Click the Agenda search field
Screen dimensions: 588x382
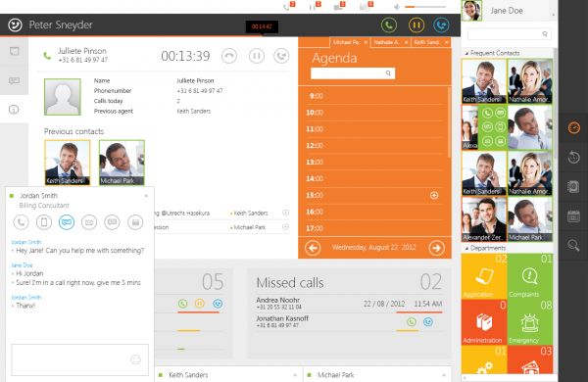(x=353, y=73)
